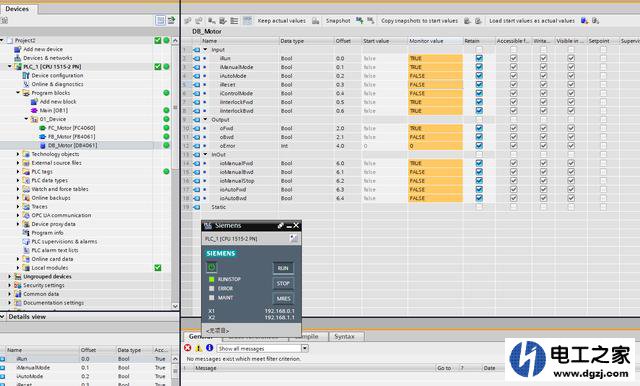Click the Snapshot toolbar icon

[x=316, y=21]
